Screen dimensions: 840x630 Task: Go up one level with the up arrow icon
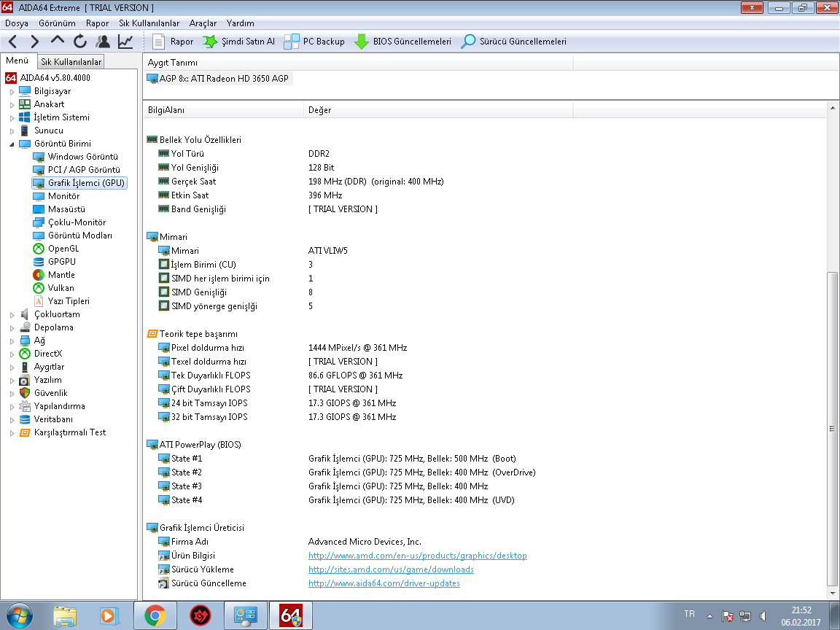point(58,40)
